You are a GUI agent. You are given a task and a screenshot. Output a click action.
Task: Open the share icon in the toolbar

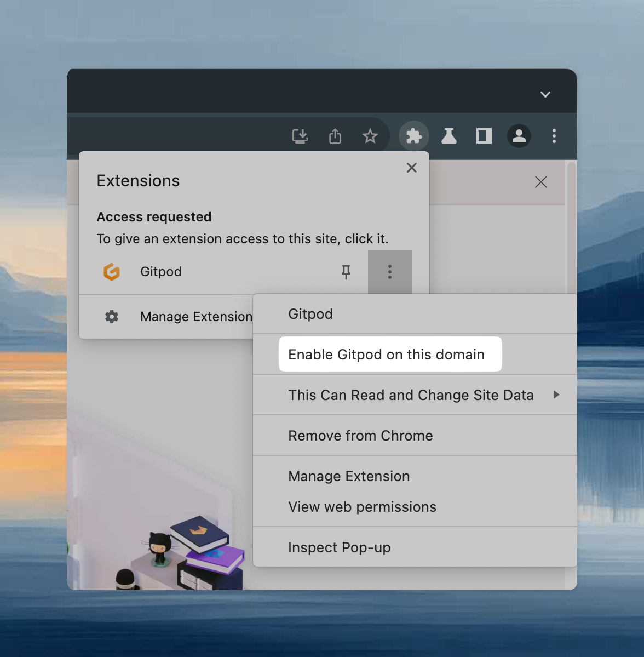pos(335,136)
